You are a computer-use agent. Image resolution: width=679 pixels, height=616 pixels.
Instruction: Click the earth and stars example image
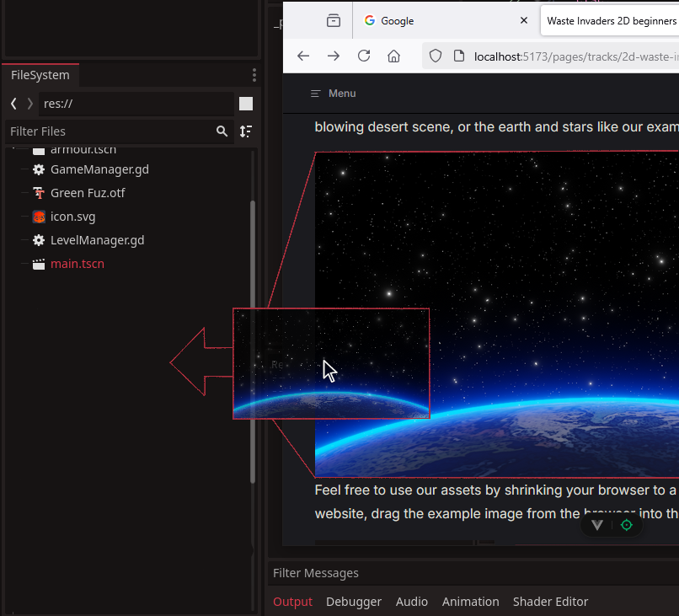pos(497,314)
